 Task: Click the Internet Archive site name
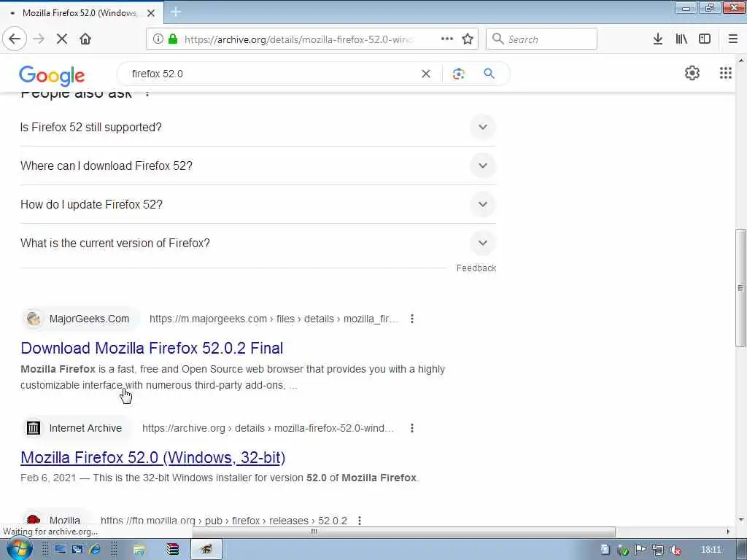pos(85,428)
